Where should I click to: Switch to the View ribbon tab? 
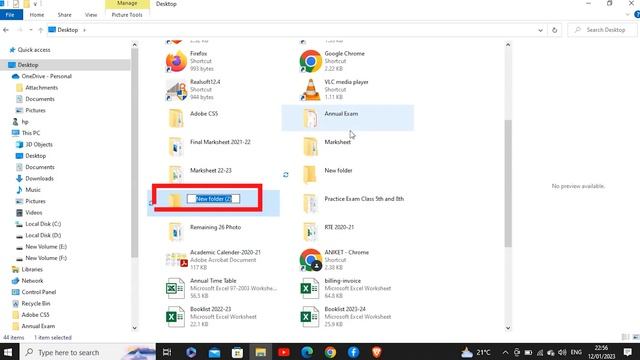(x=91, y=15)
